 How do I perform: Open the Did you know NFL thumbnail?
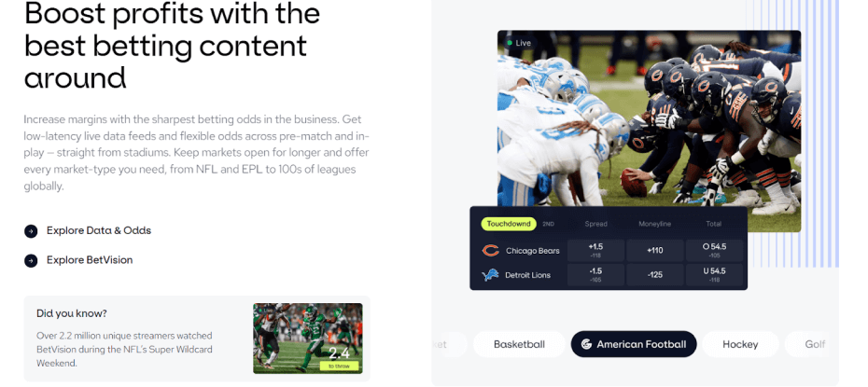[x=308, y=339]
